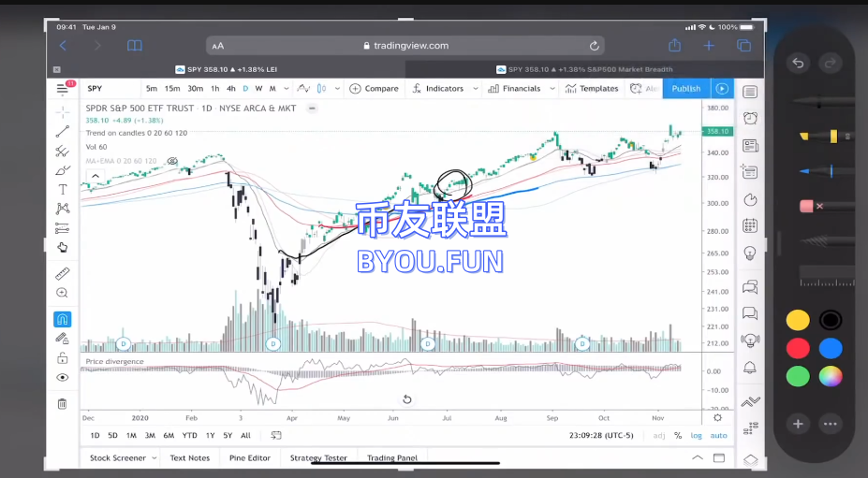Toggle the percent scale option
Screen dimensions: 868x478
click(x=678, y=435)
